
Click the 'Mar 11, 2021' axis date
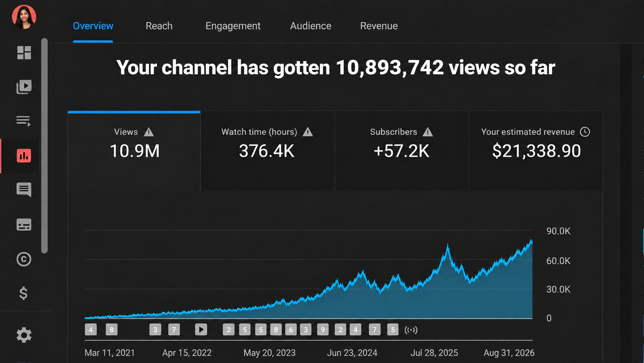pyautogui.click(x=110, y=353)
